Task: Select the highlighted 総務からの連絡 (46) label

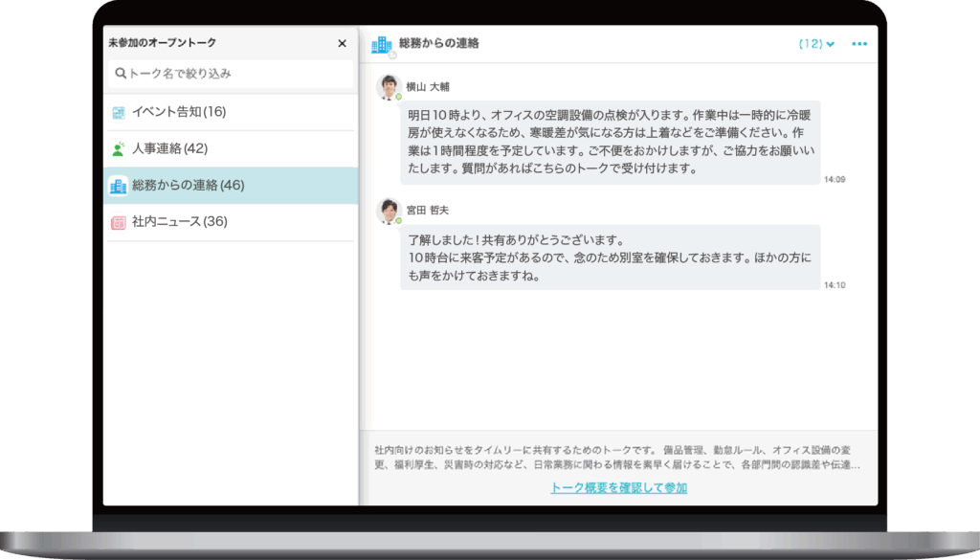Action: [x=188, y=186]
